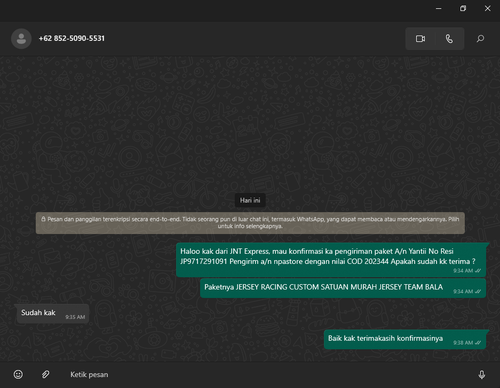Start a voice call with the contact
This screenshot has height=388, width=500.
[449, 39]
